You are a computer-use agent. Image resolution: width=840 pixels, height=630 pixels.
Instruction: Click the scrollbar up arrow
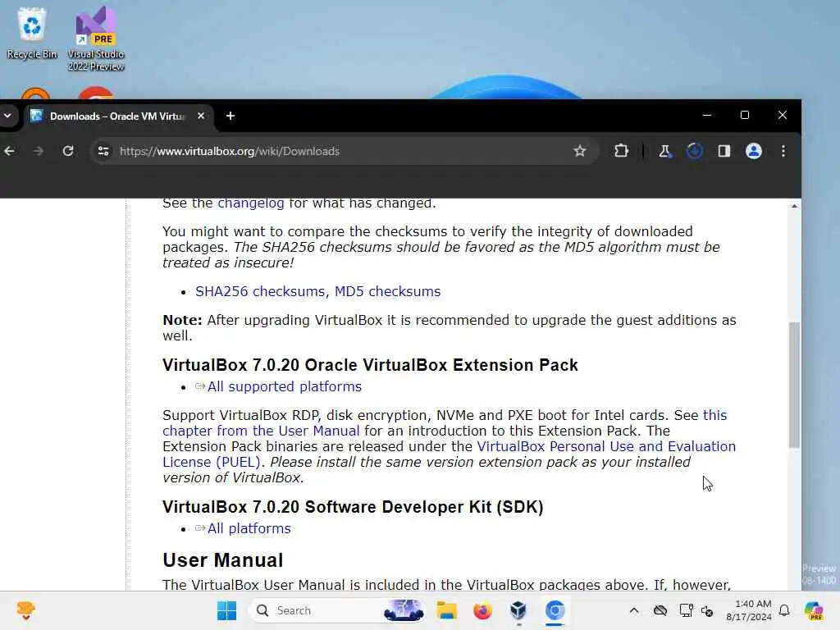pos(794,206)
